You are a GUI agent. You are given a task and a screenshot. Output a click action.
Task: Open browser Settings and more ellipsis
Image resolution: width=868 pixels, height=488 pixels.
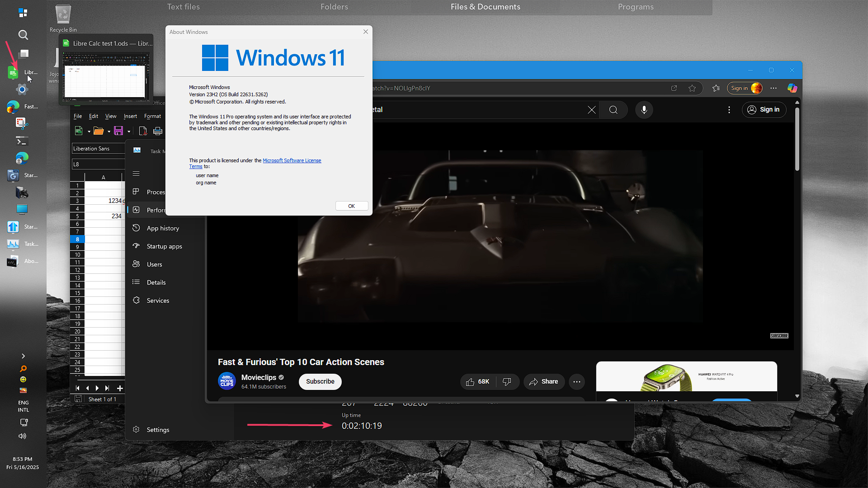(774, 88)
